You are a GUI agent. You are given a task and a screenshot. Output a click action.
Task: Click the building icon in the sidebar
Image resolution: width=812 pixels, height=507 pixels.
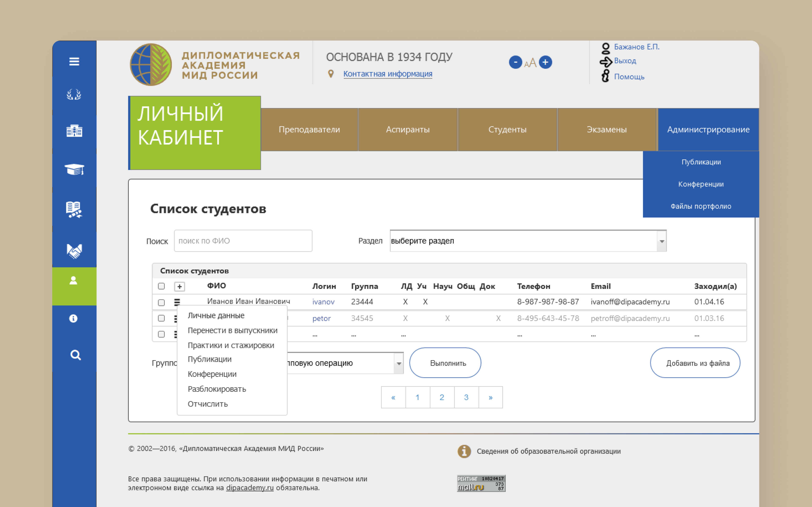click(74, 131)
